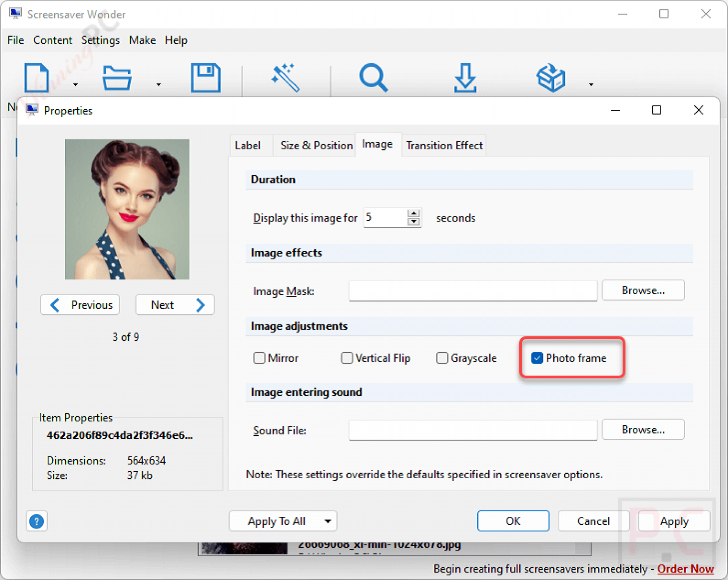Click the New document toolbar icon

click(x=36, y=78)
